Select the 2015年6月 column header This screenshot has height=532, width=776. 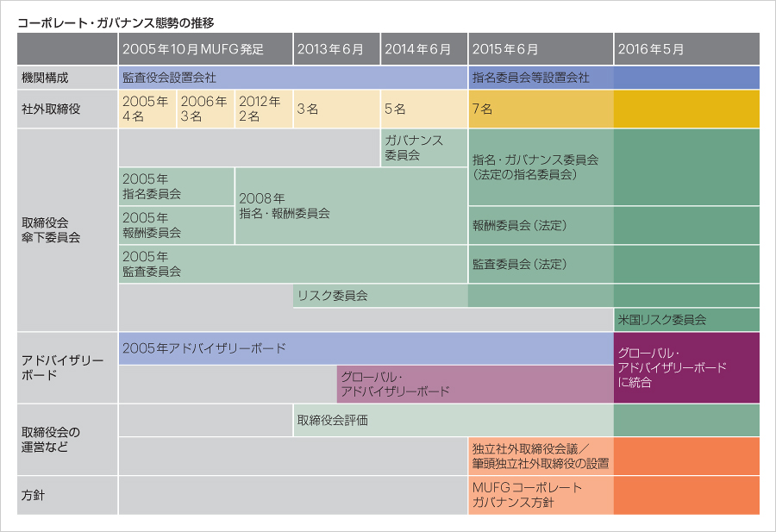pos(541,49)
